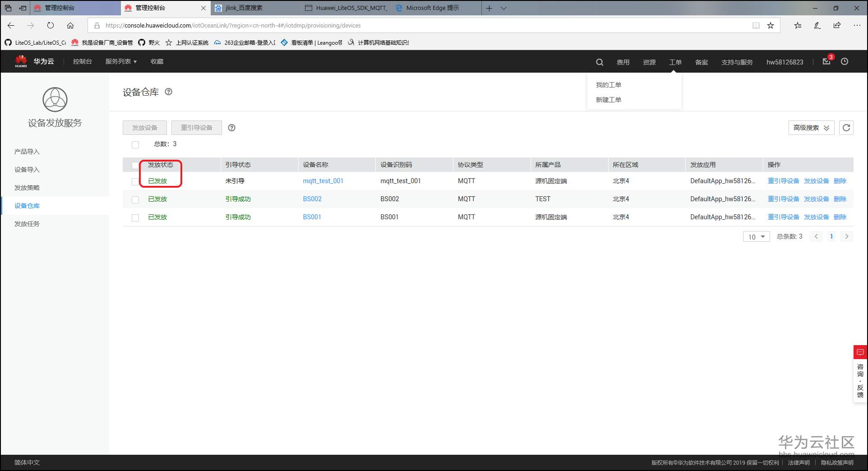The width and height of the screenshot is (868, 471).
Task: Check the mqtt_test_001 row checkbox
Action: [135, 181]
